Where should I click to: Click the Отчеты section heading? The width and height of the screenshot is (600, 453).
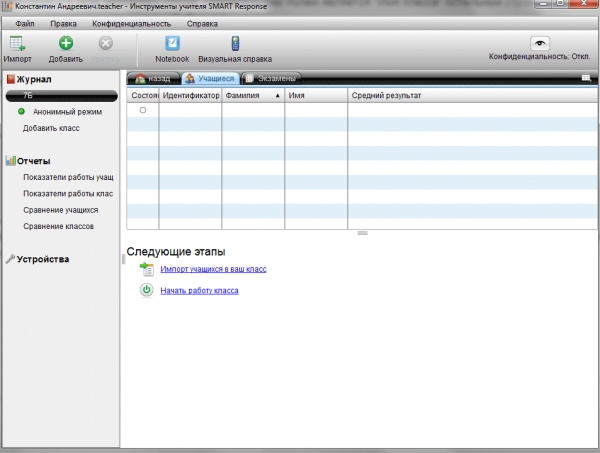point(34,161)
